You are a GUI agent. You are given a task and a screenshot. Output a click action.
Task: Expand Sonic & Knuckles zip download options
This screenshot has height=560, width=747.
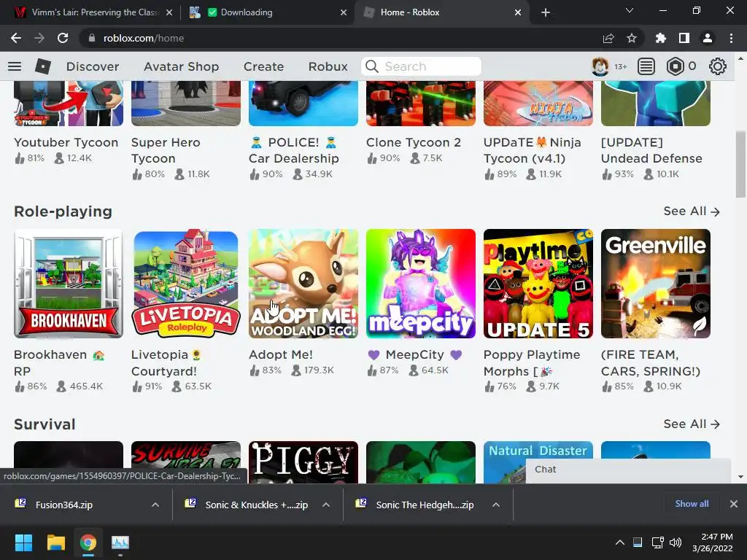point(326,505)
